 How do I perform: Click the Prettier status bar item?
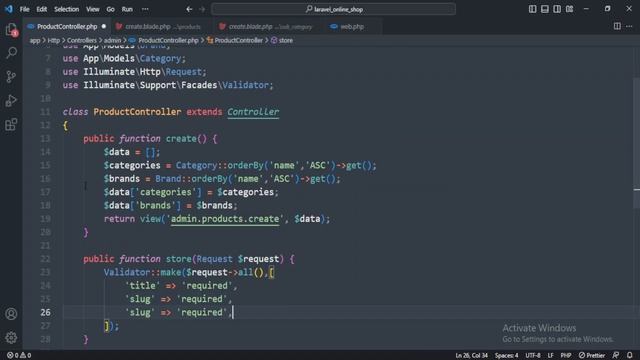click(592, 356)
